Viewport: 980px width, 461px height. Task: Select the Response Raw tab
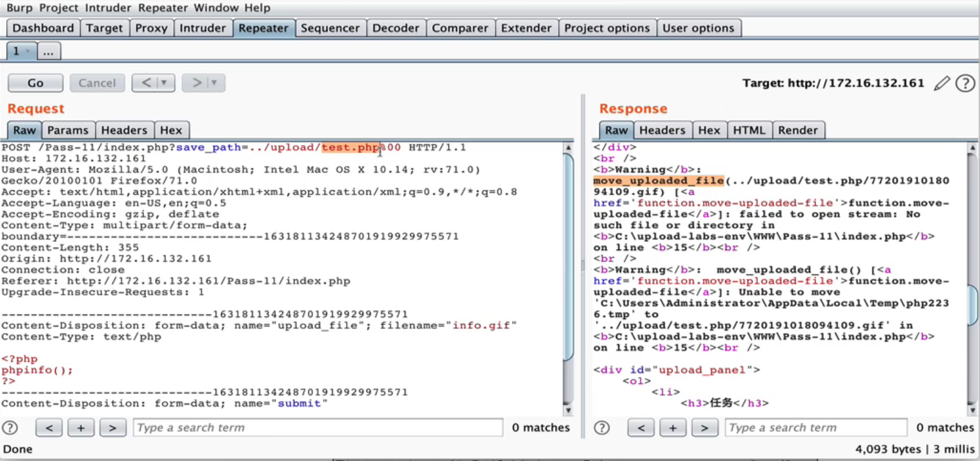(x=617, y=130)
